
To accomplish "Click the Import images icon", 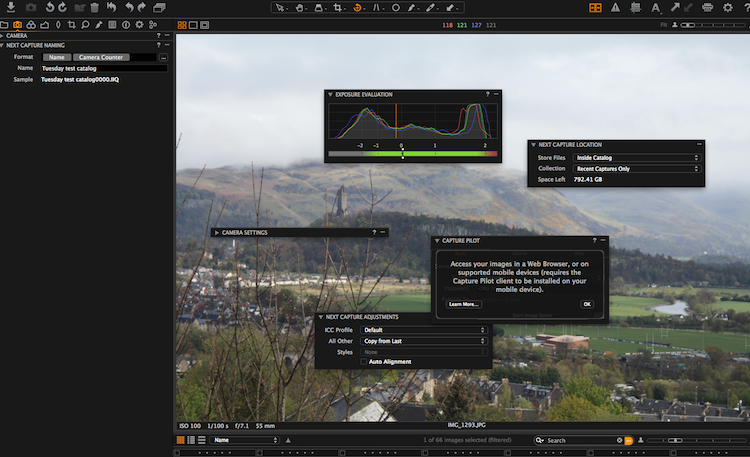I will [10, 7].
